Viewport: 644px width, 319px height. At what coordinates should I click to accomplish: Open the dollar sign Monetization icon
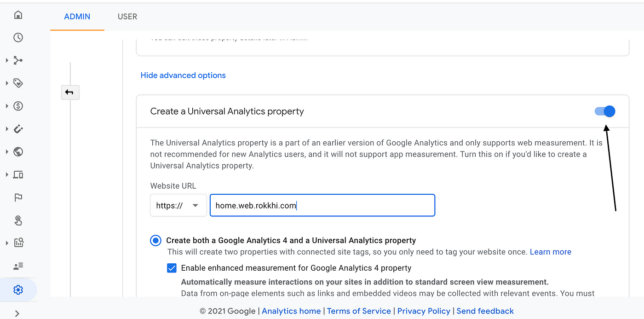[x=18, y=106]
